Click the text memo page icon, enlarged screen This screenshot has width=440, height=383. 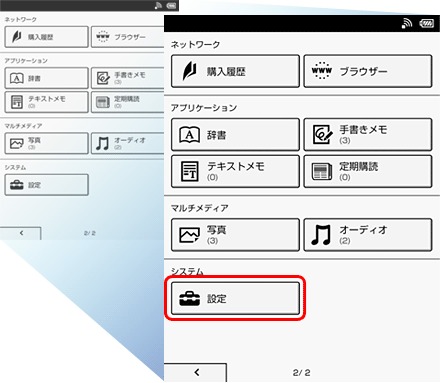(190, 171)
